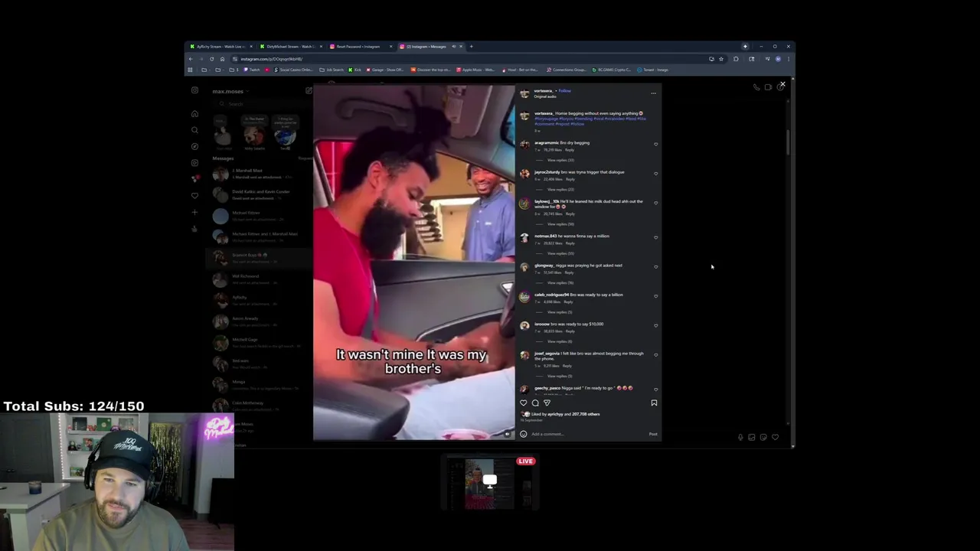Image resolution: width=980 pixels, height=551 pixels.
Task: Expand replies under caleb_rodriguez94's comment
Action: click(560, 312)
